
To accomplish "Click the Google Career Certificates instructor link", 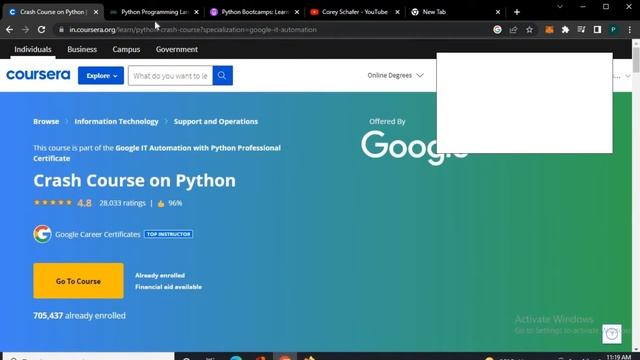I will 98,234.
